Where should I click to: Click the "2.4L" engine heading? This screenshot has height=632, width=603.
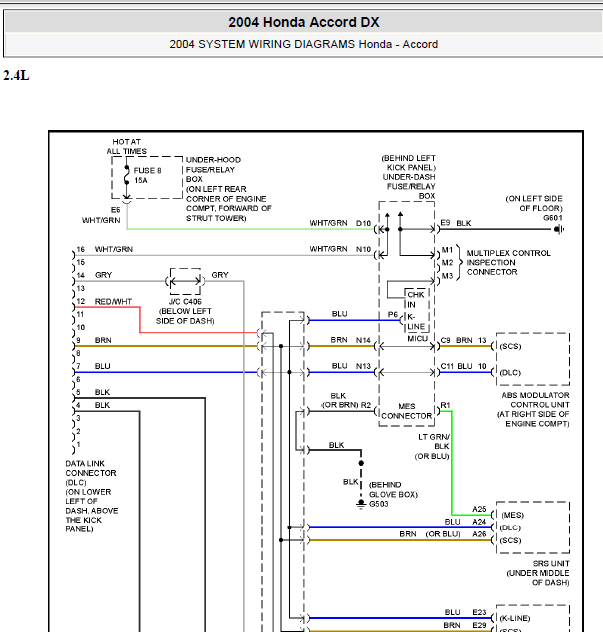coord(16,75)
